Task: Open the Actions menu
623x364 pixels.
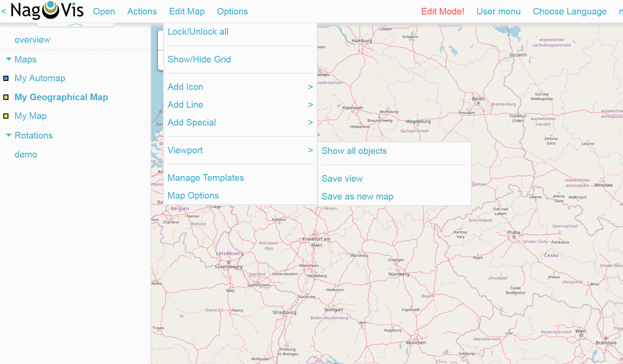Action: pyautogui.click(x=142, y=11)
